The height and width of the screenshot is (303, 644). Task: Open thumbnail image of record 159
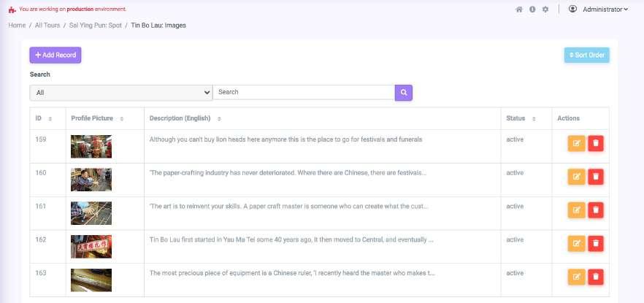(91, 147)
